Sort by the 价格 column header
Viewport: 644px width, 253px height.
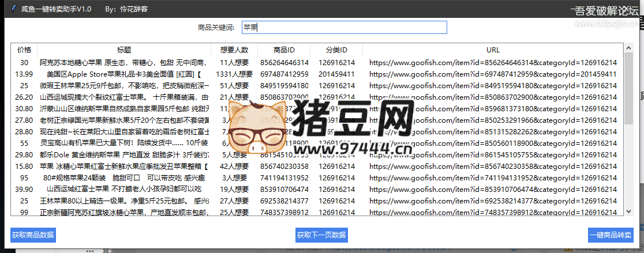coord(24,50)
